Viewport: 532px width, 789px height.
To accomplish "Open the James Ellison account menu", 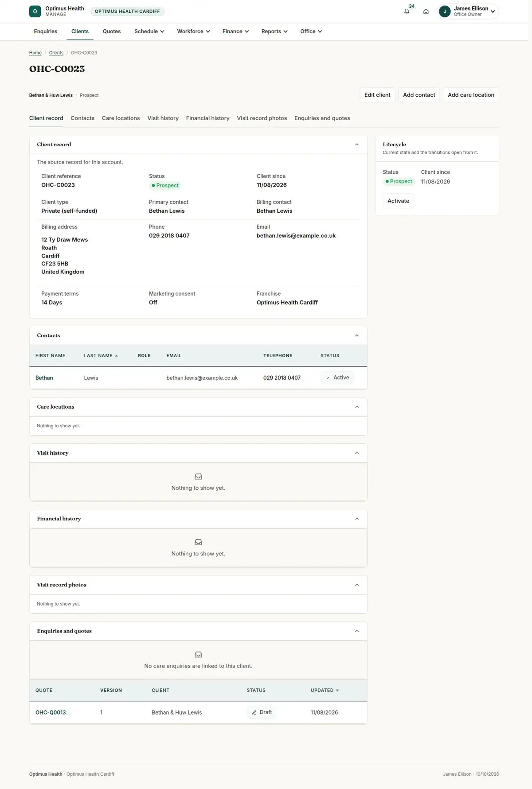I will coord(468,12).
